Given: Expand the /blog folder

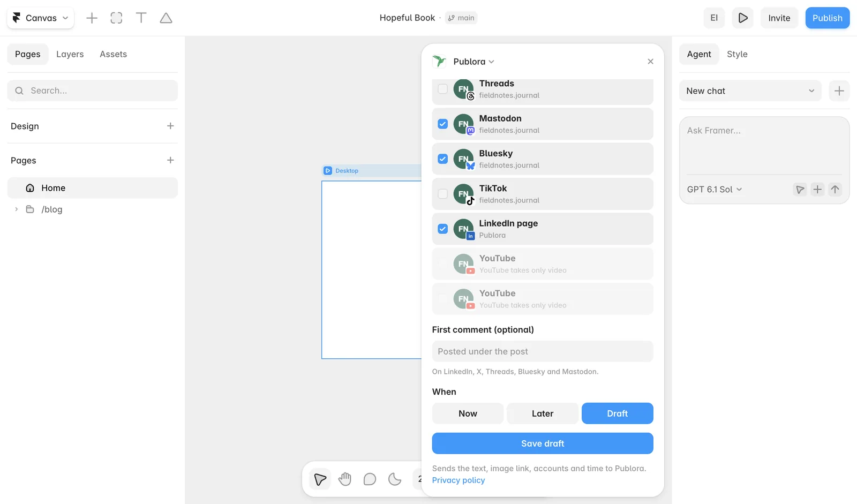Looking at the screenshot, I should pyautogui.click(x=17, y=209).
